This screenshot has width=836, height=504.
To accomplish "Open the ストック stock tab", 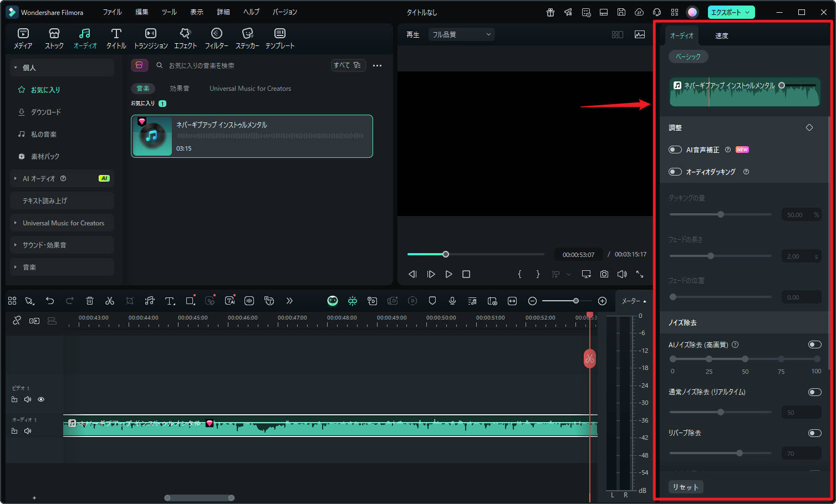I will click(x=54, y=39).
